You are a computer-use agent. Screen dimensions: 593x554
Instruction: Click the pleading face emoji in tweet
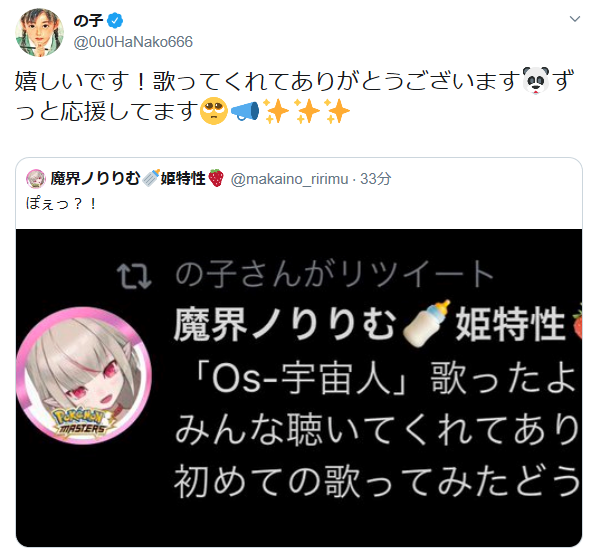[x=214, y=112]
